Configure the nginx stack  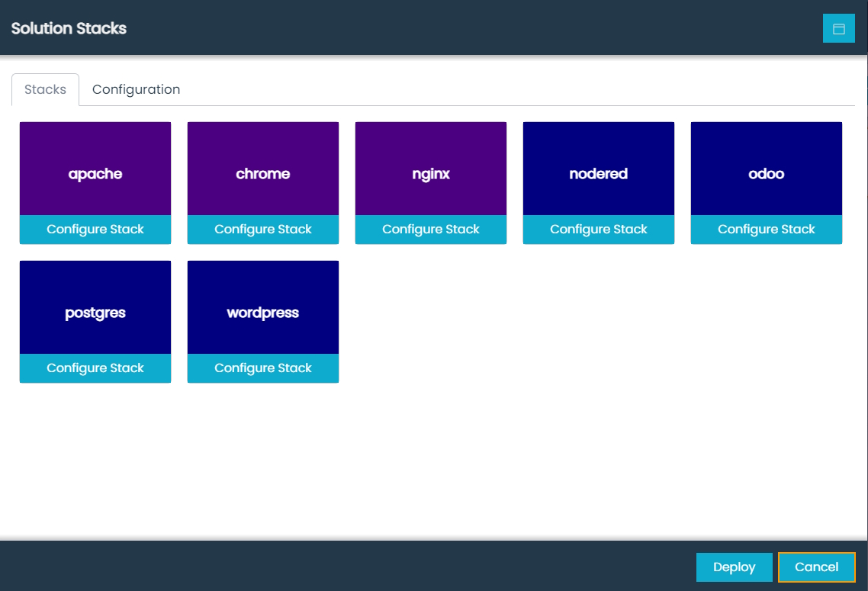click(x=430, y=229)
